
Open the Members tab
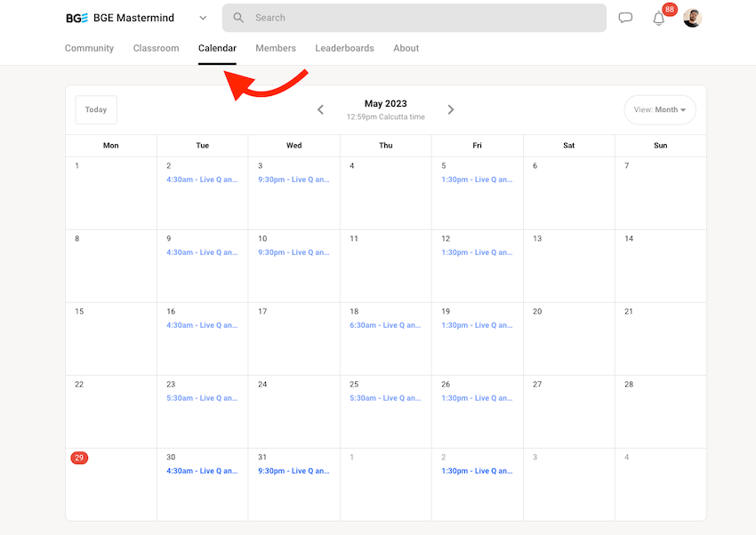(276, 48)
